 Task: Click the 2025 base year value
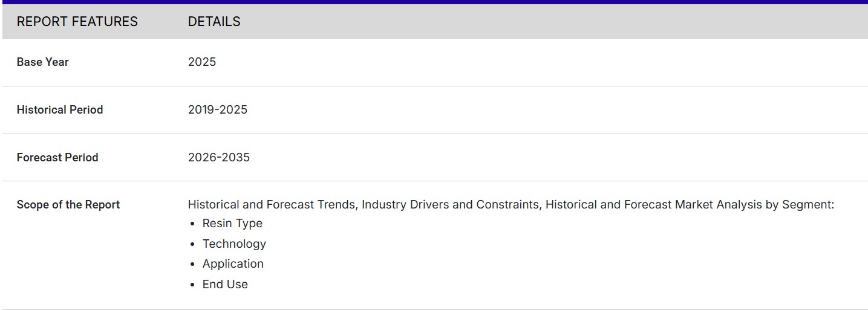pos(202,62)
